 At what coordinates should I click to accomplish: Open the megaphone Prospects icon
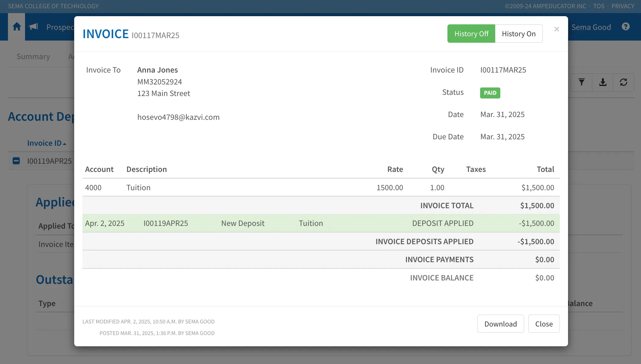click(33, 27)
